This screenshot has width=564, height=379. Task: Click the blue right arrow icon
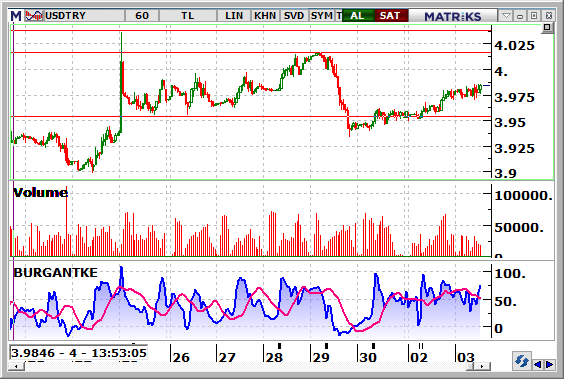[x=550, y=365]
